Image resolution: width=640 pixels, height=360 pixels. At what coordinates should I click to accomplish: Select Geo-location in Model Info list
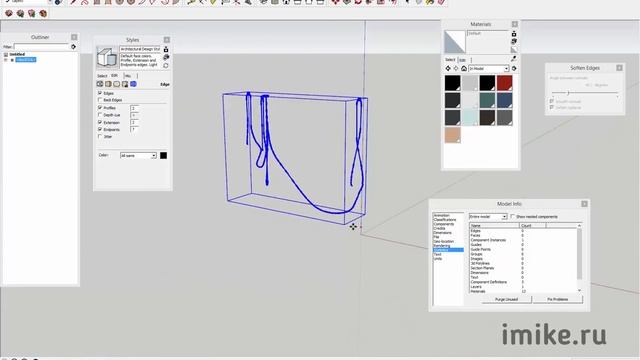click(x=443, y=241)
